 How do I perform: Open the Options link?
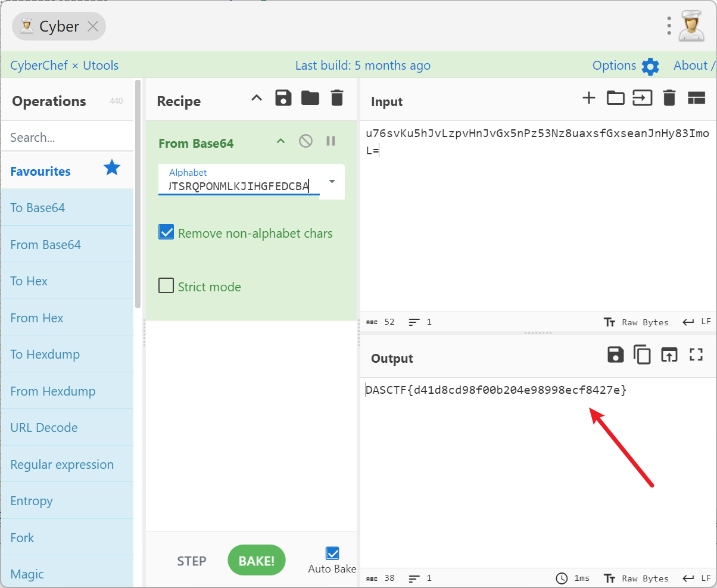pyautogui.click(x=614, y=66)
